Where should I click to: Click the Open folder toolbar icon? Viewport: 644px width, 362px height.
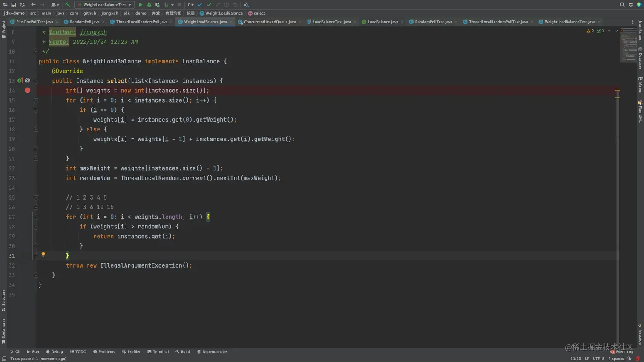[5, 5]
